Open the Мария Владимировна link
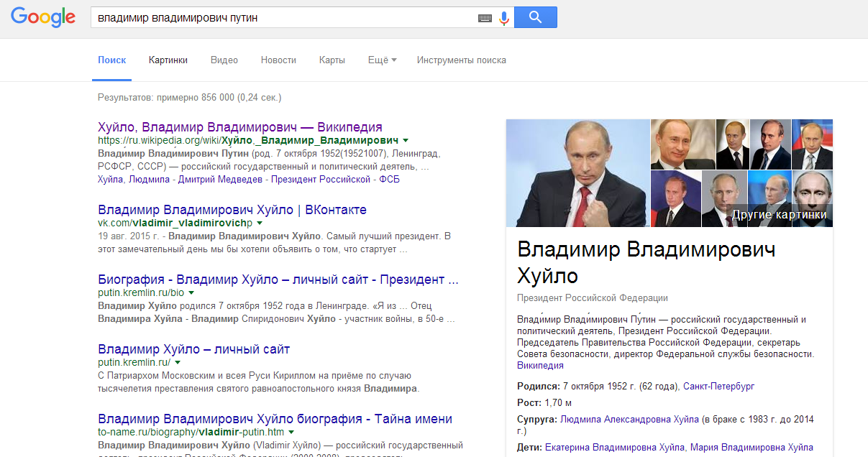The height and width of the screenshot is (457, 868). (751, 448)
